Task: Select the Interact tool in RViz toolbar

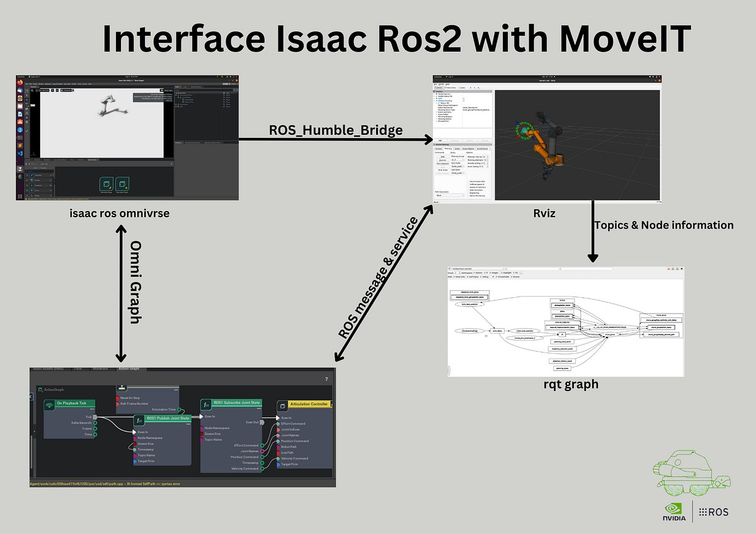Action: 439,88
